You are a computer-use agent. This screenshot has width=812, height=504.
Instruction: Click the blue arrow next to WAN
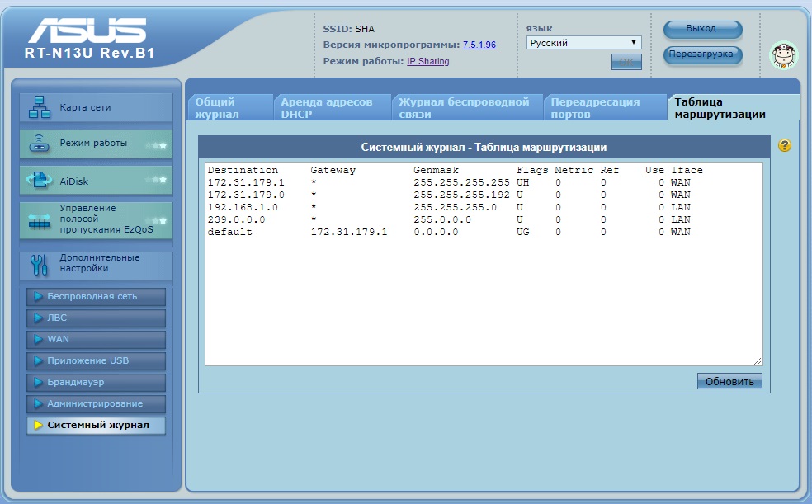[38, 340]
